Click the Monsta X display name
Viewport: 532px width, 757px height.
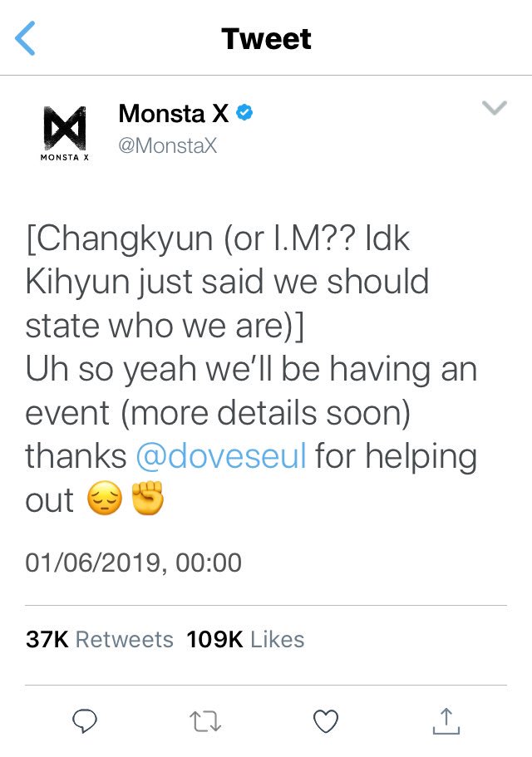174,114
